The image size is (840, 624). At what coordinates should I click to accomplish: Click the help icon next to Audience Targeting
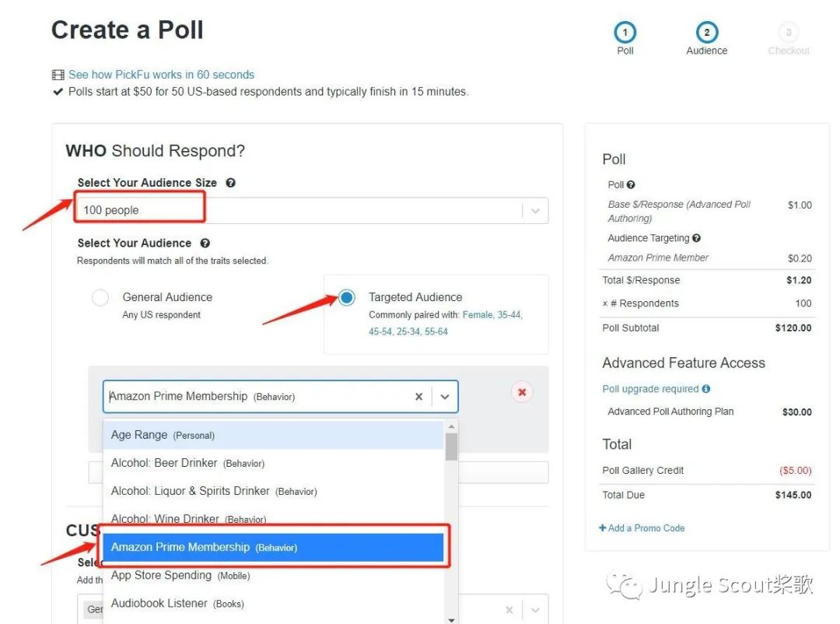click(696, 238)
